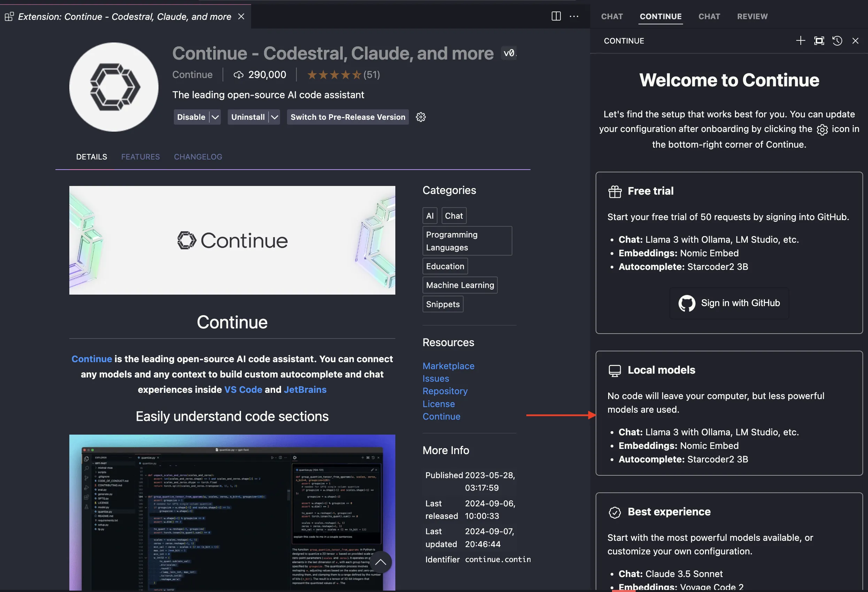This screenshot has height=592, width=868.
Task: Scroll down the extension details page
Action: 381,563
